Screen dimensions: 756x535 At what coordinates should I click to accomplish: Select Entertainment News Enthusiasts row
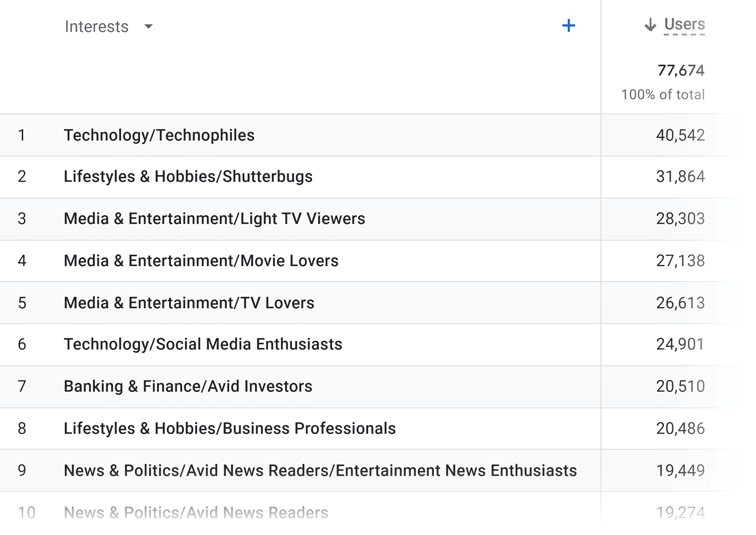[x=320, y=470]
